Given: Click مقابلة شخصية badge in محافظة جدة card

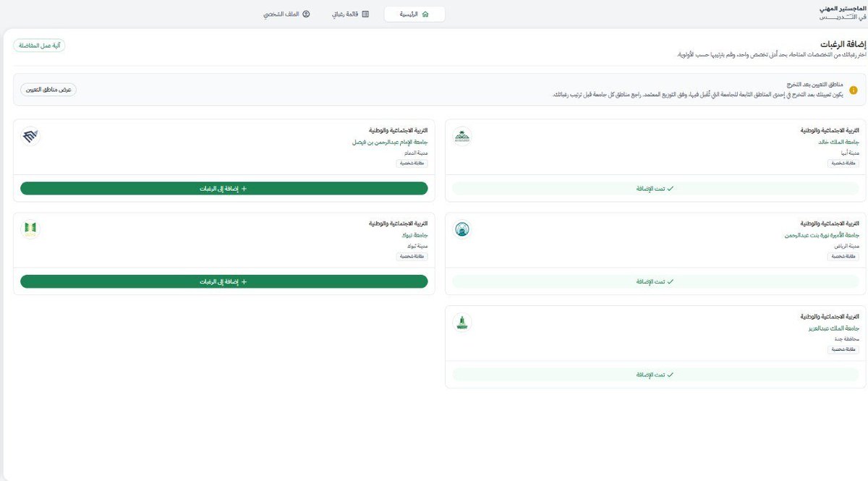Looking at the screenshot, I should coord(844,350).
